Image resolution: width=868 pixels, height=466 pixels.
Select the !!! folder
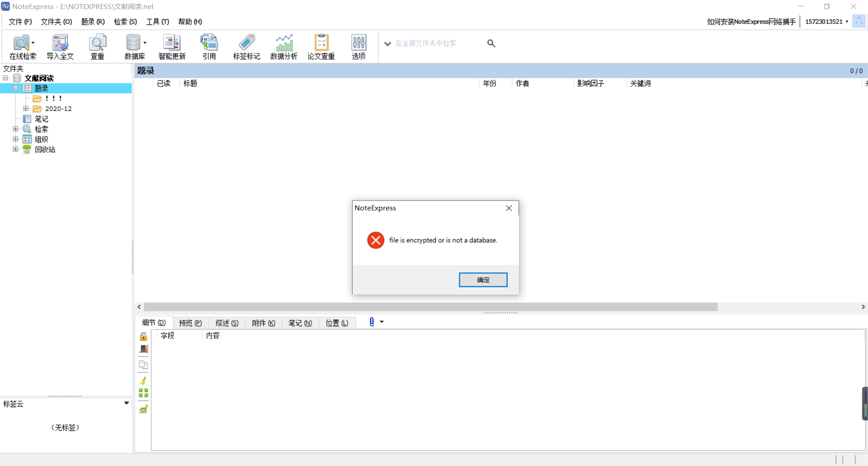[x=54, y=98]
